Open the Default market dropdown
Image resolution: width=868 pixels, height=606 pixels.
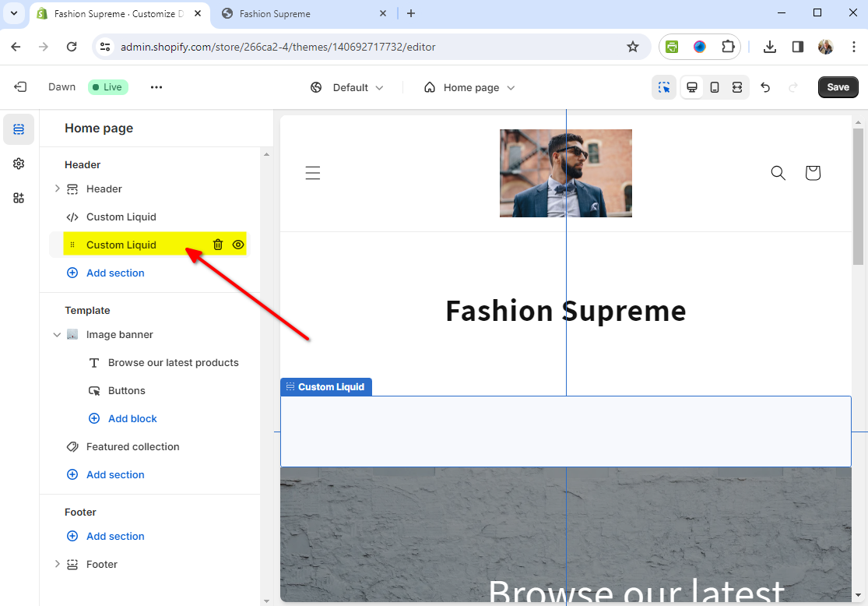click(x=346, y=87)
